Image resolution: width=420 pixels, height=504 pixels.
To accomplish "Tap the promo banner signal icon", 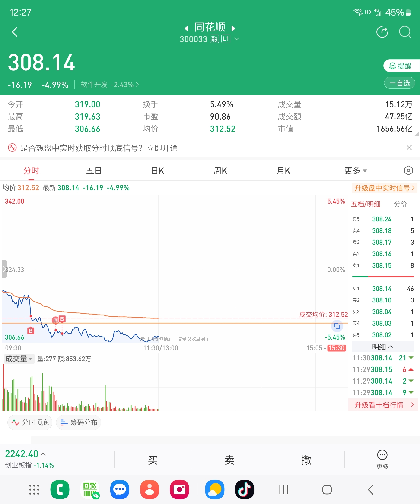I will pyautogui.click(x=12, y=148).
